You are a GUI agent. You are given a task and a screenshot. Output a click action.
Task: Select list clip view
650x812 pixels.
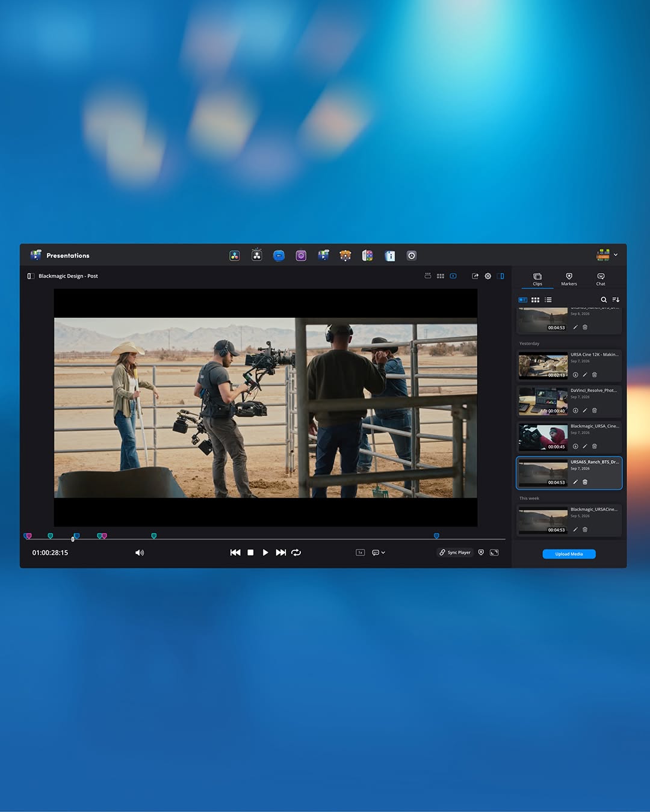tap(548, 300)
